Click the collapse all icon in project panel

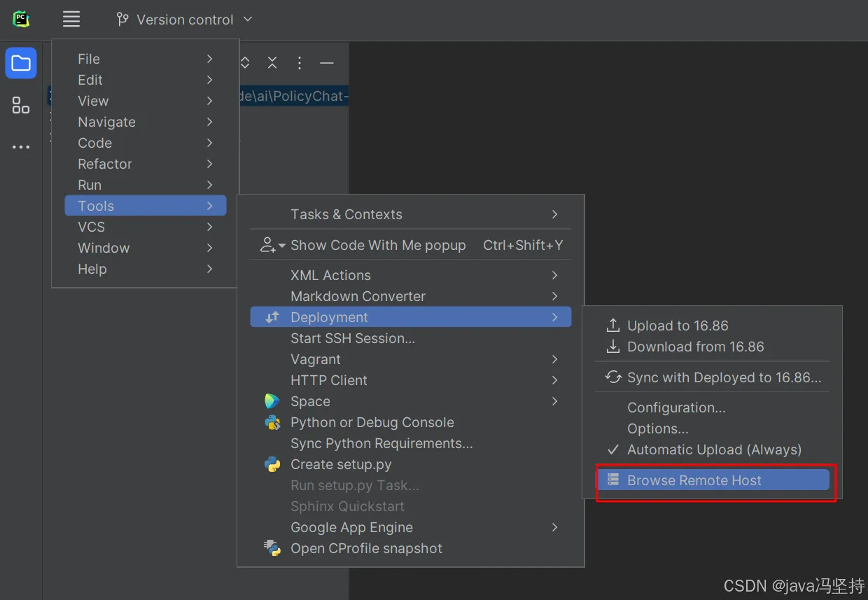272,63
